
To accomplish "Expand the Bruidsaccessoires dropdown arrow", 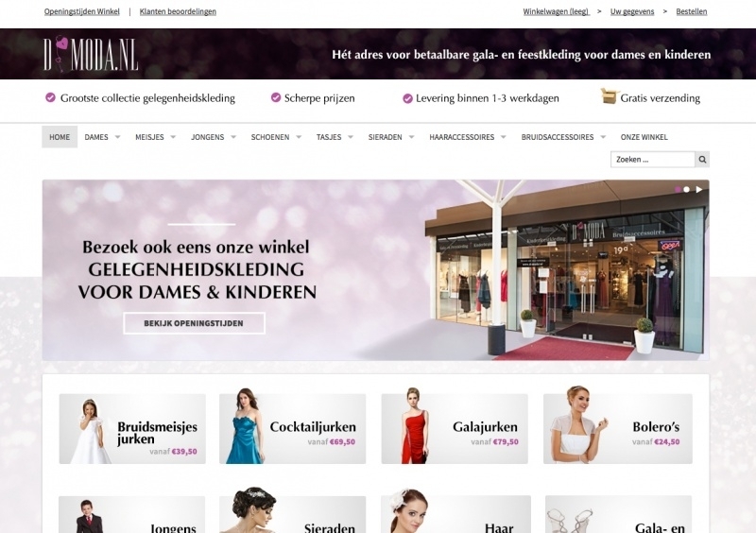I will [603, 137].
